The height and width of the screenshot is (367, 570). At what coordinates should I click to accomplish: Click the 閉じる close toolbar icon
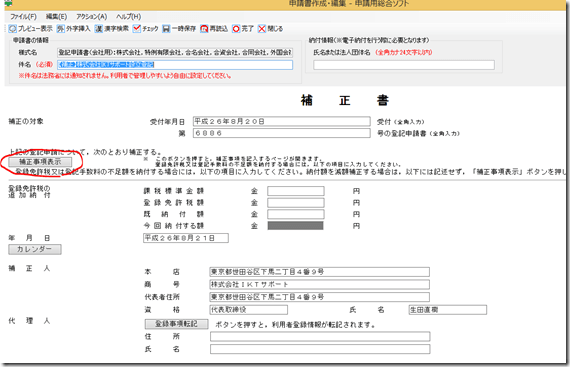pyautogui.click(x=262, y=29)
